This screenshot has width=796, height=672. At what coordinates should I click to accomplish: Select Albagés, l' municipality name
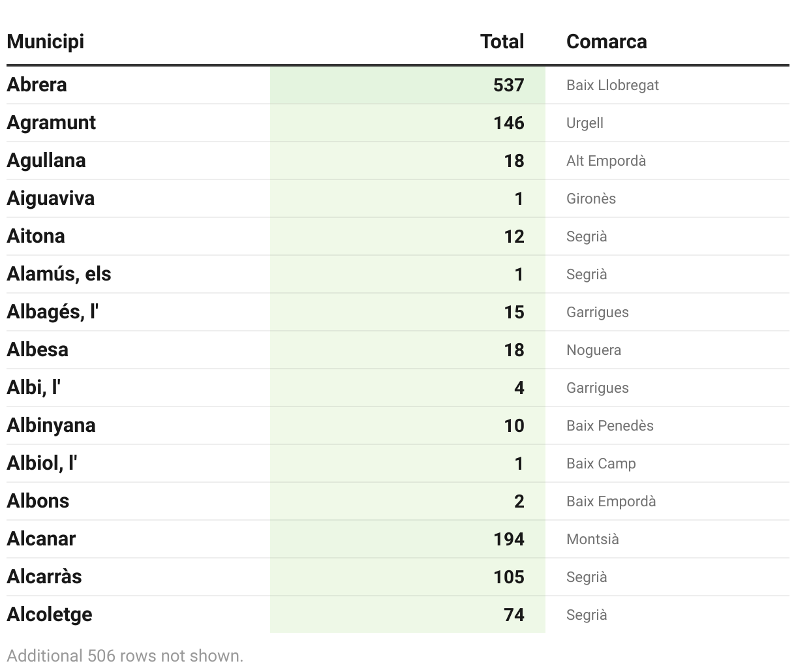(x=52, y=312)
